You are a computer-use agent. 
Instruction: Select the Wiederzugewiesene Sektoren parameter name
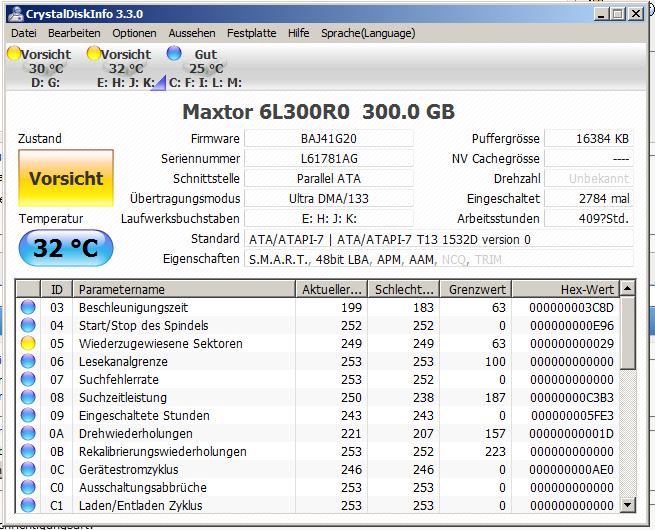160,343
